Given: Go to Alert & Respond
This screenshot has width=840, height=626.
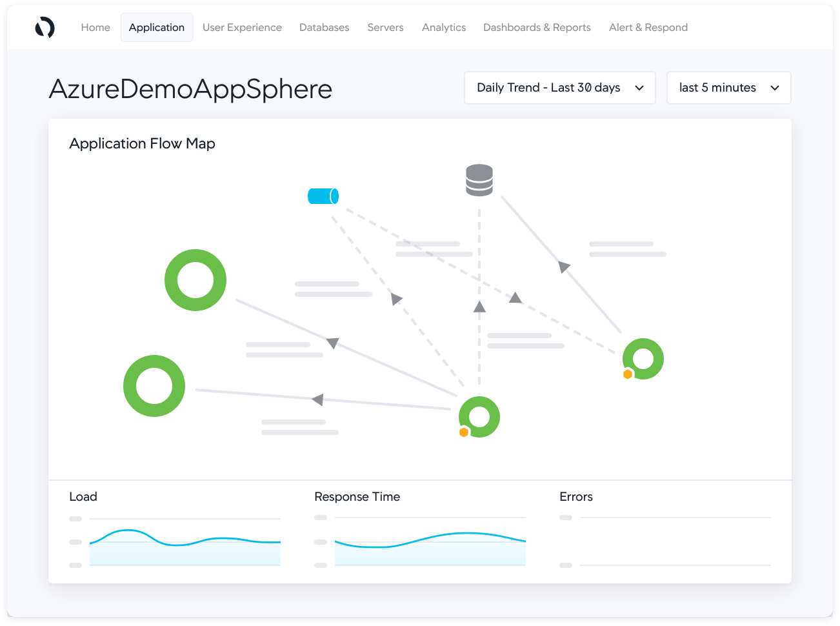Looking at the screenshot, I should 648,28.
